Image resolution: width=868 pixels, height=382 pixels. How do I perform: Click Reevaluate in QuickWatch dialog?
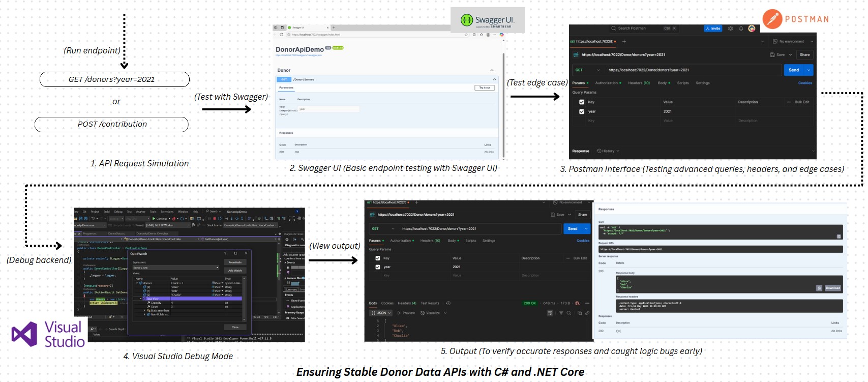pyautogui.click(x=235, y=262)
